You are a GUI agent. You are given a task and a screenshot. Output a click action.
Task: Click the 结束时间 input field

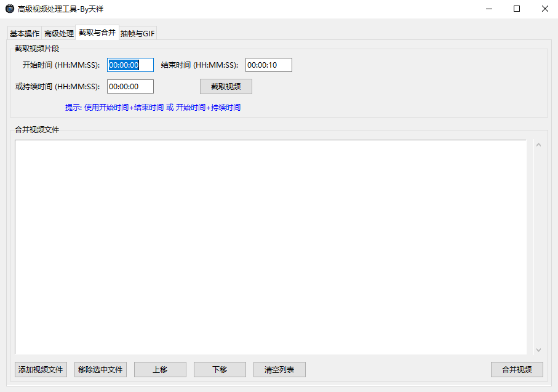pyautogui.click(x=269, y=65)
